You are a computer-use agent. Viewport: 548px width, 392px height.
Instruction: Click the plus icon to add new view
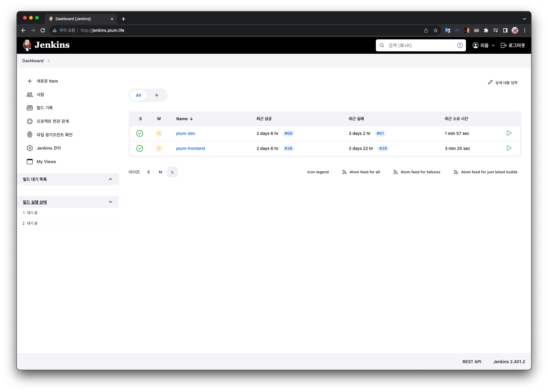click(x=157, y=95)
